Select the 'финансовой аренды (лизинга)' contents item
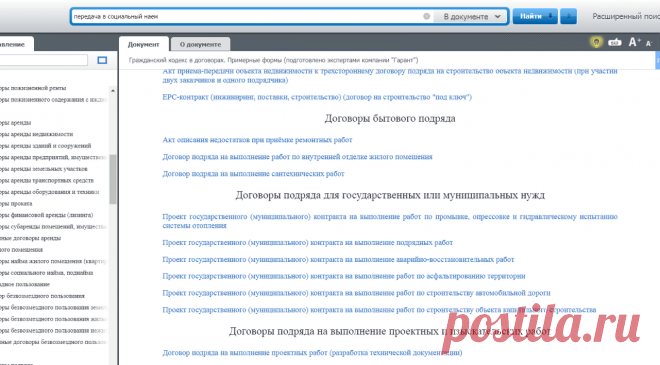The image size is (660, 365). 46,215
